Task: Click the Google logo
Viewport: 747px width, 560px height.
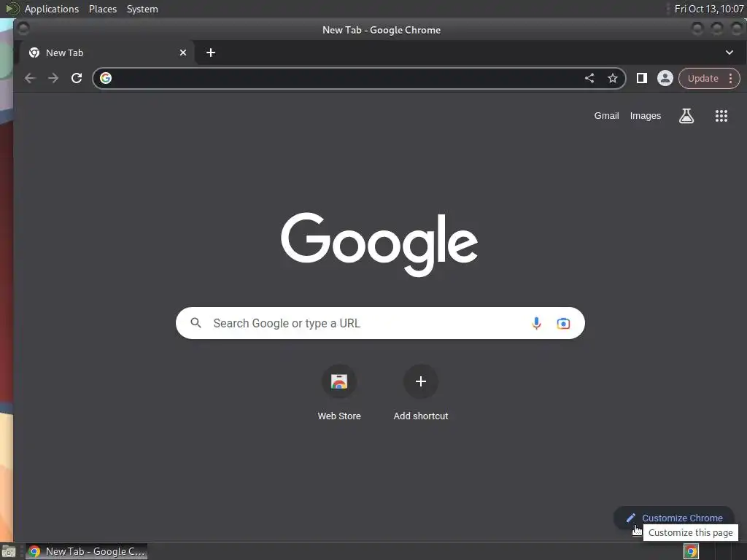Action: (x=379, y=244)
